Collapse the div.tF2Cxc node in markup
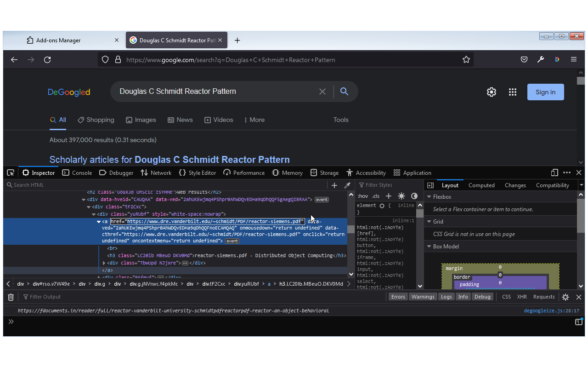 [89, 207]
